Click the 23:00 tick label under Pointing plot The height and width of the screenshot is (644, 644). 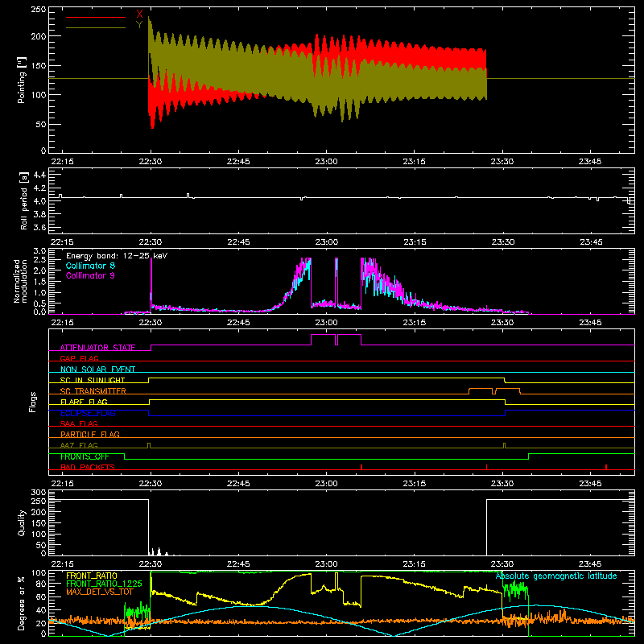[x=327, y=162]
